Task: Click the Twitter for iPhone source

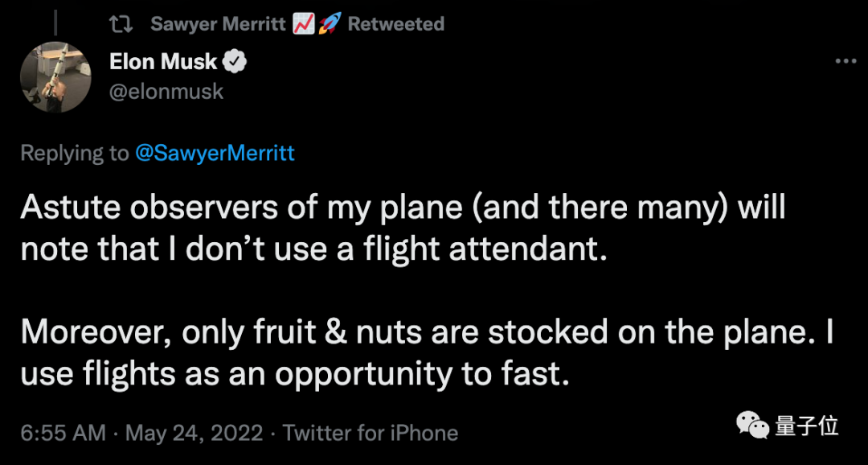Action: [x=371, y=433]
